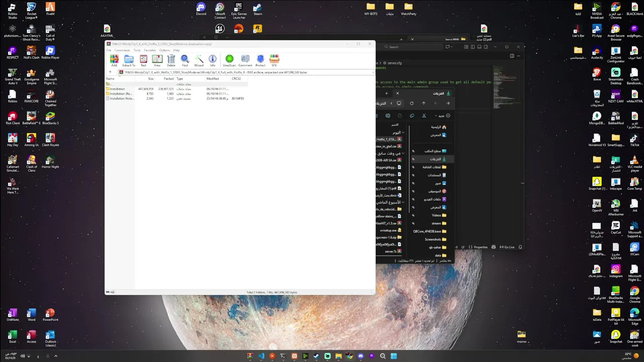Open Discord desktop shortcut
Screen dimensions: 644x362
[201, 10]
